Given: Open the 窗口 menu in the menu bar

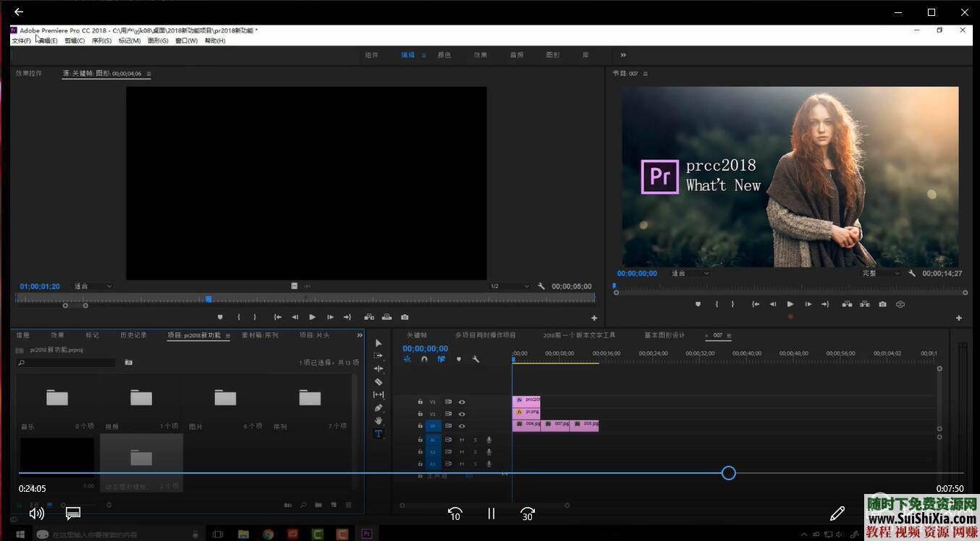Looking at the screenshot, I should point(185,41).
